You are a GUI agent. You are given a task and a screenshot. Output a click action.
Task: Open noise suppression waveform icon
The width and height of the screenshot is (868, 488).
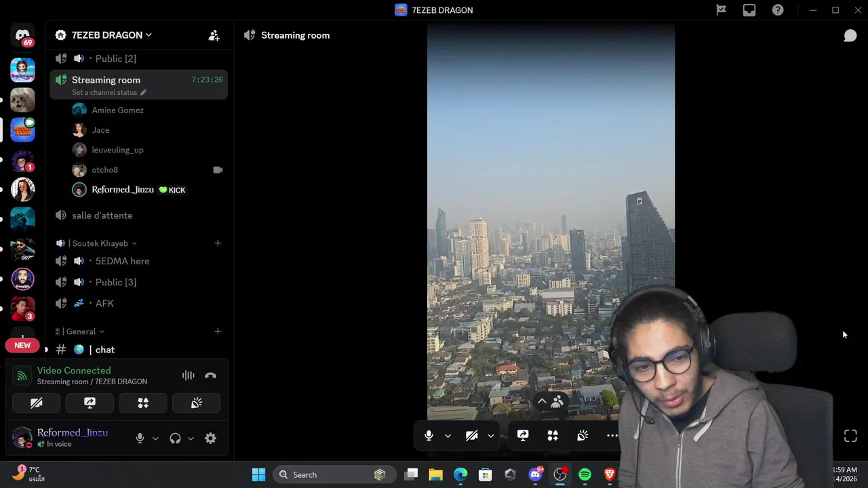(188, 375)
